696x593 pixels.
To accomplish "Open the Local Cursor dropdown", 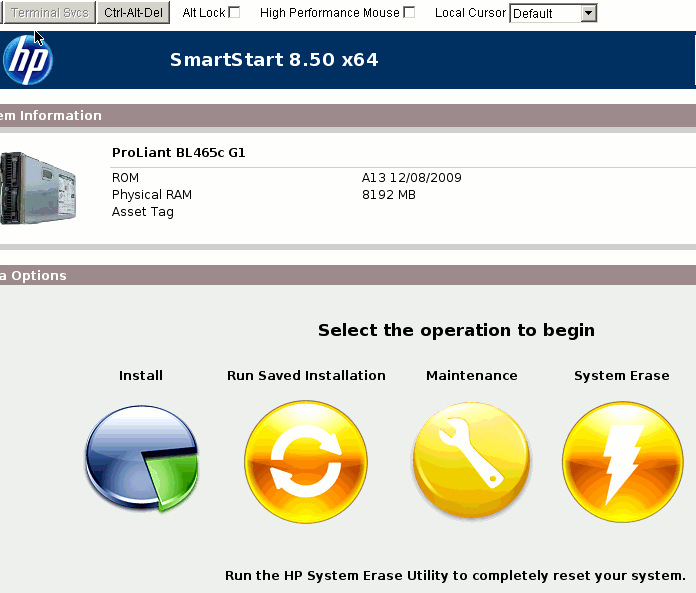I will pyautogui.click(x=553, y=13).
